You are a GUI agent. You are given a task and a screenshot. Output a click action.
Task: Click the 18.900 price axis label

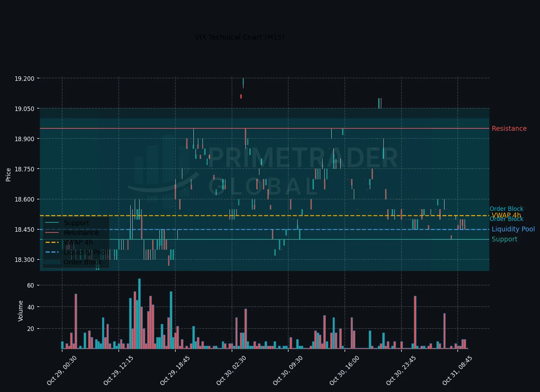(x=24, y=139)
